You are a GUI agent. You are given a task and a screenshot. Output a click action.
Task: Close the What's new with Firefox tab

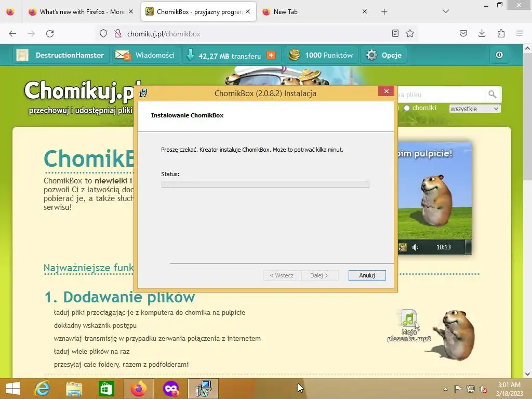click(x=131, y=12)
